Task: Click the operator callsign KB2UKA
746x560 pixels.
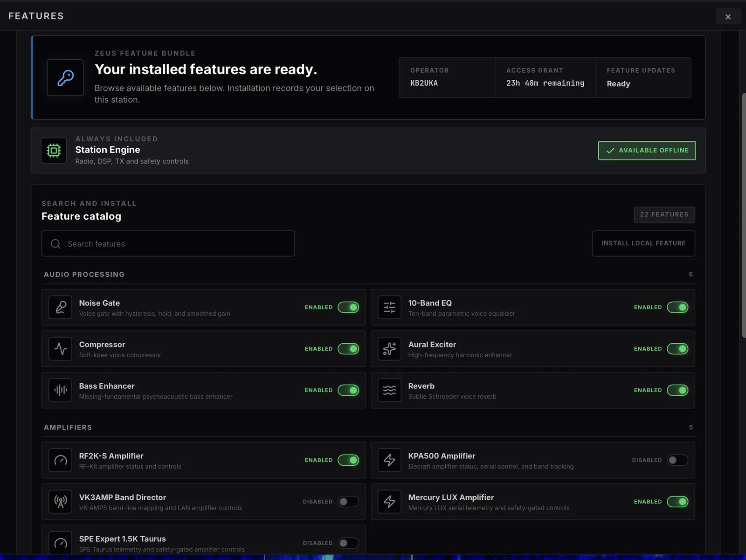Action: (x=424, y=83)
